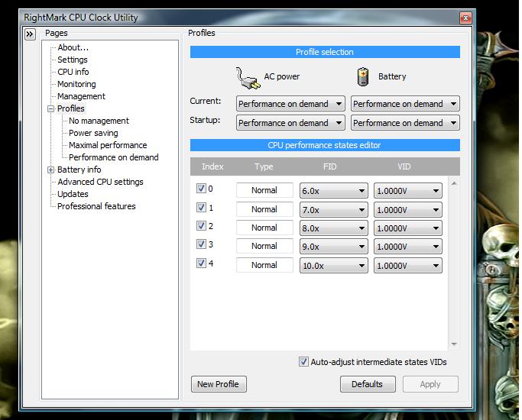
Task: Click the Battery icon
Action: click(x=363, y=77)
